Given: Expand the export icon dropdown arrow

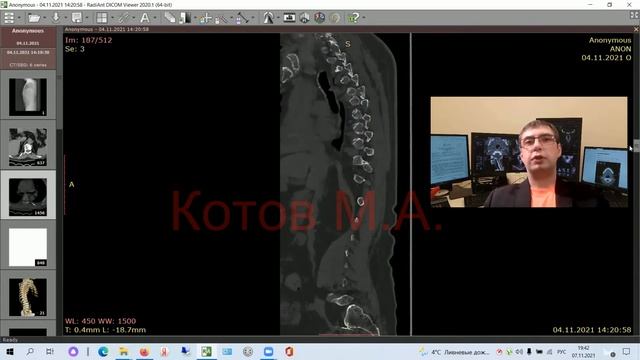Looking at the screenshot, I should [x=87, y=18].
